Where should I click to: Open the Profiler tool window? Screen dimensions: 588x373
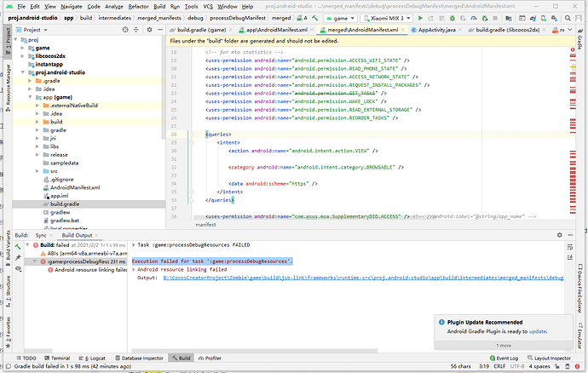(x=212, y=359)
